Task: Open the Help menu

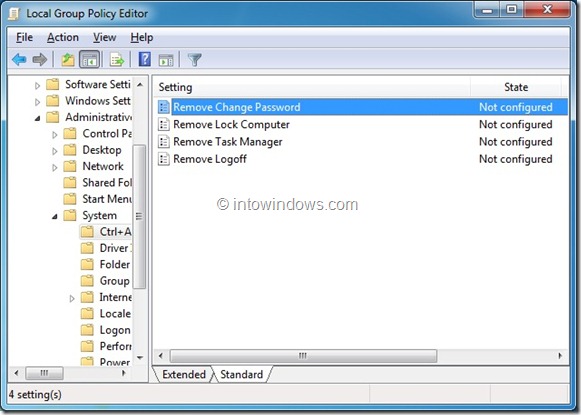Action: point(142,37)
